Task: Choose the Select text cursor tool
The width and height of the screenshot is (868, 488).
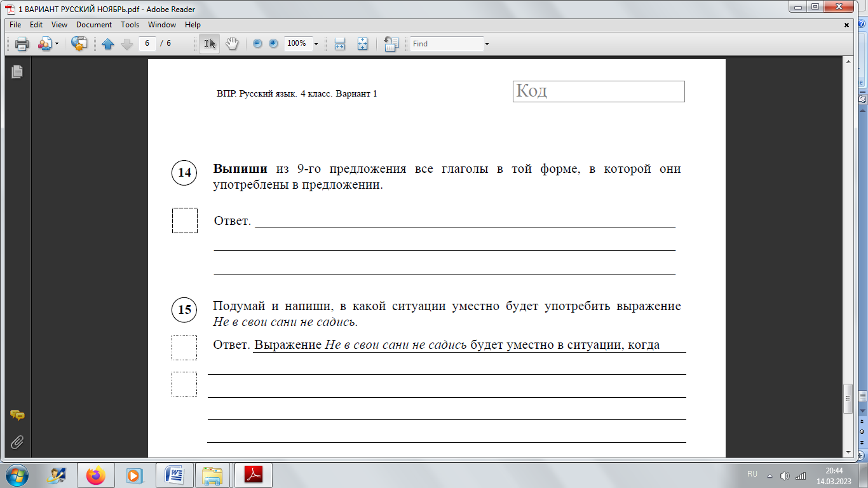Action: (210, 43)
